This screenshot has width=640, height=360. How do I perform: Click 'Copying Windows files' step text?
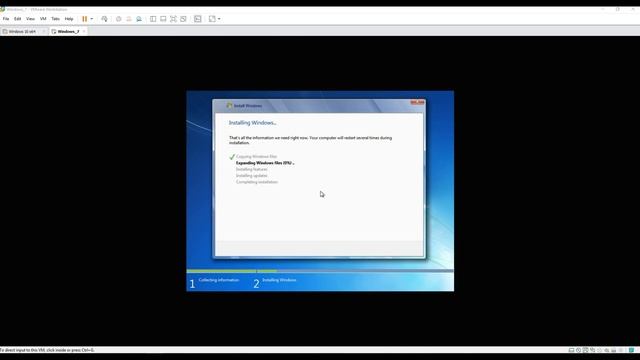pyautogui.click(x=256, y=157)
